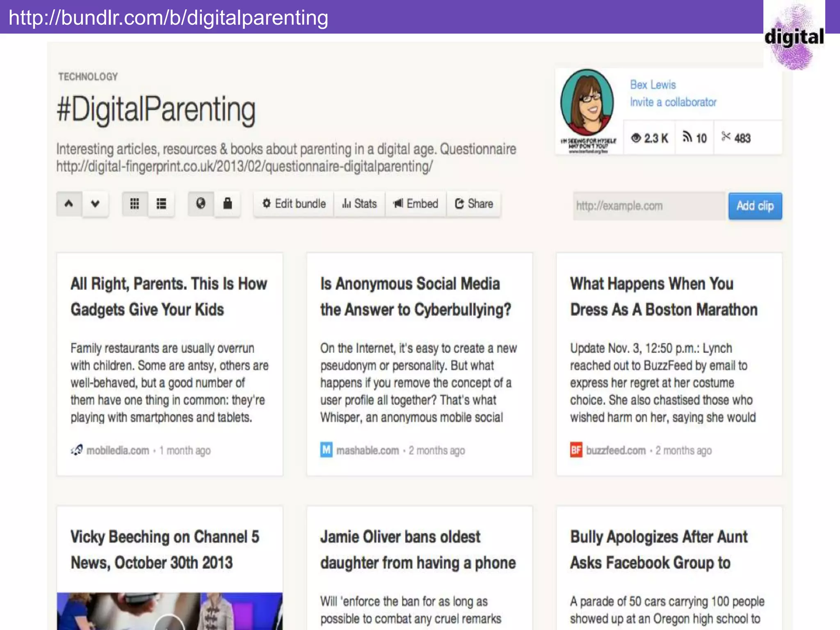Set bundle to private with lock icon
Viewport: 840px width, 630px height.
pyautogui.click(x=227, y=203)
